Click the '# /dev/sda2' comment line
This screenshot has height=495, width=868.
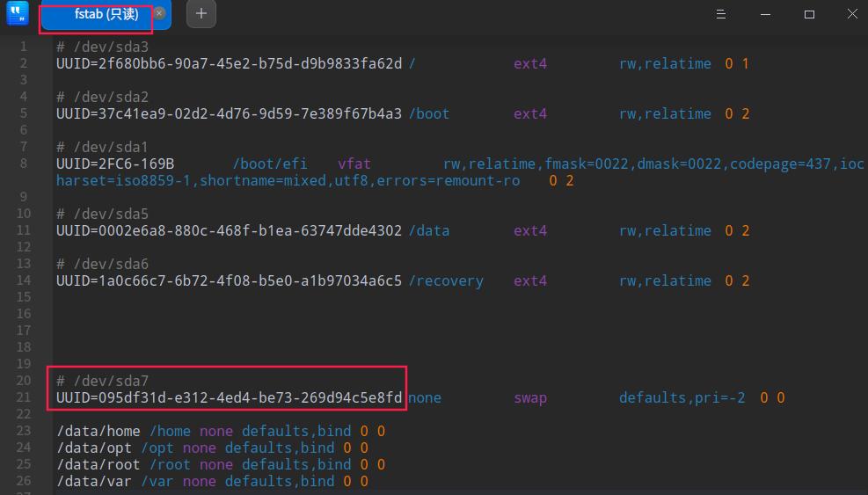pos(102,97)
